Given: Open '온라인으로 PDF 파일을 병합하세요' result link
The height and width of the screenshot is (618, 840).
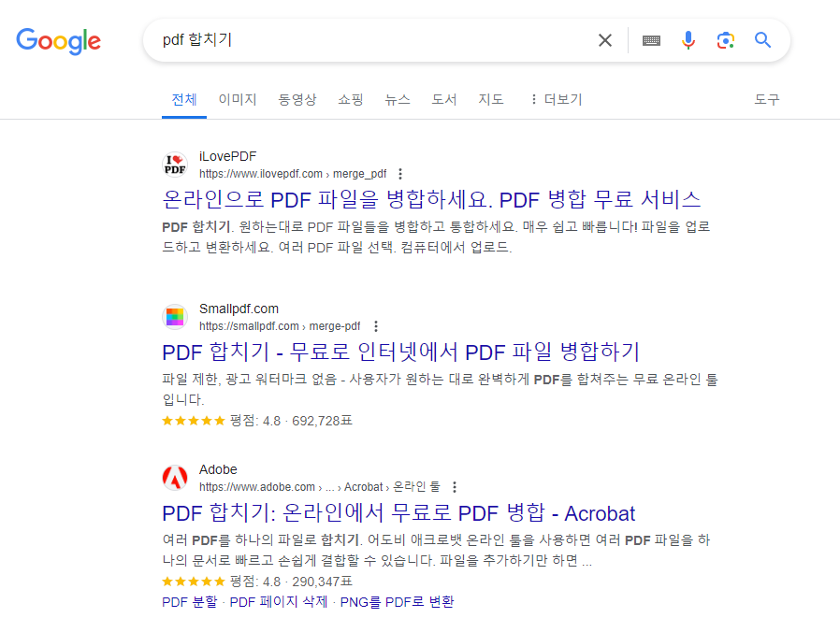Looking at the screenshot, I should (x=431, y=200).
